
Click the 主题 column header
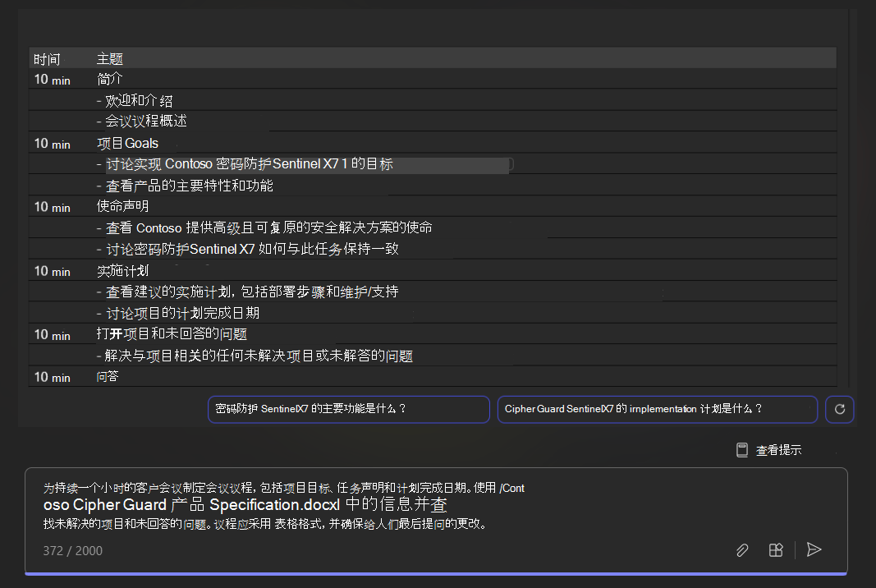tap(109, 58)
